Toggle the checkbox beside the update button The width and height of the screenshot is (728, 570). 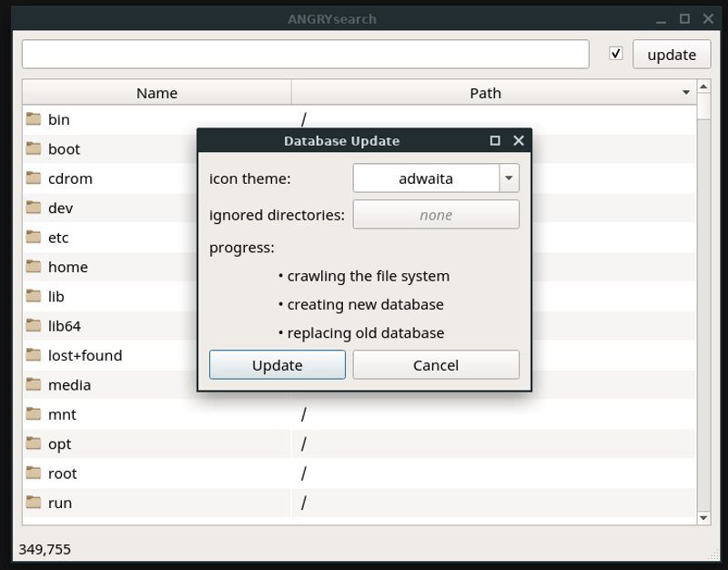pos(616,54)
